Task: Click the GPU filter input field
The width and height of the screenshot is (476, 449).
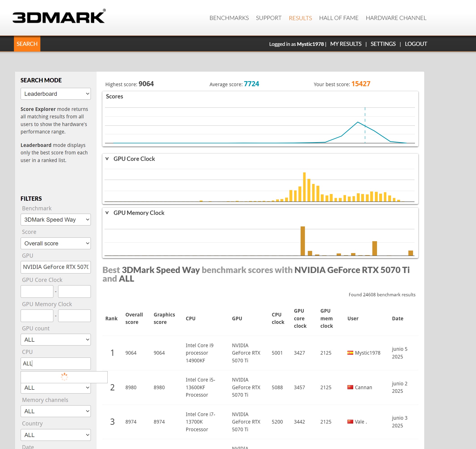Action: pyautogui.click(x=56, y=267)
